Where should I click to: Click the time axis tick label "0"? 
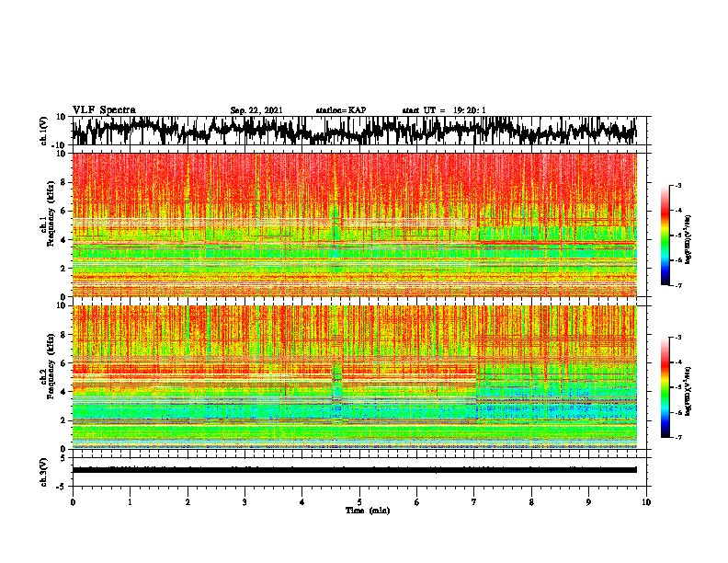click(73, 502)
